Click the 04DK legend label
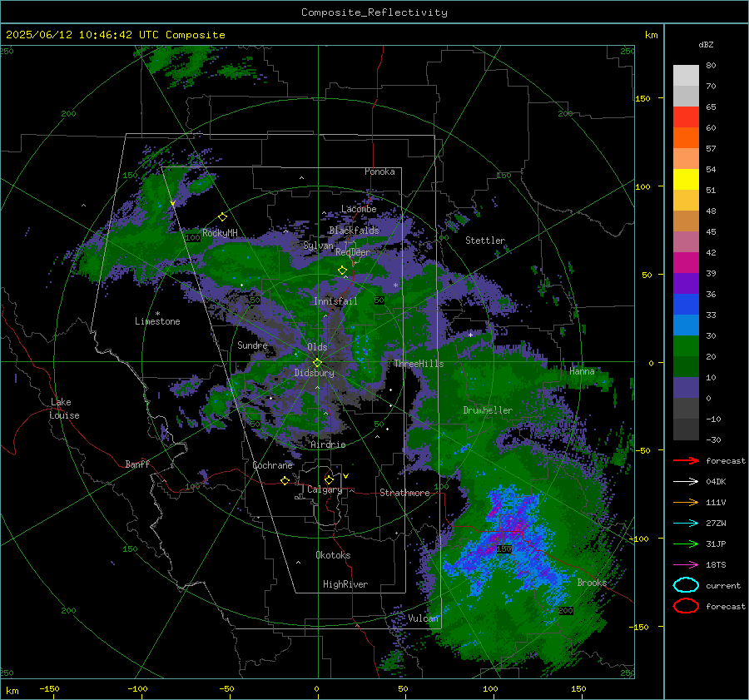 [716, 482]
